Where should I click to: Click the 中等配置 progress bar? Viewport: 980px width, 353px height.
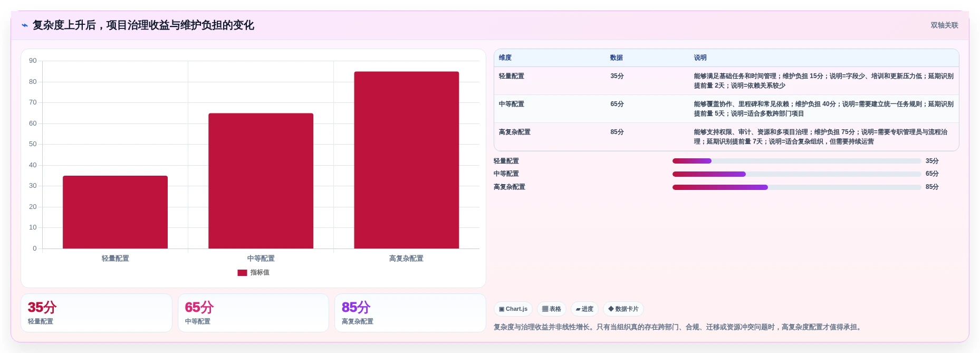tap(796, 174)
